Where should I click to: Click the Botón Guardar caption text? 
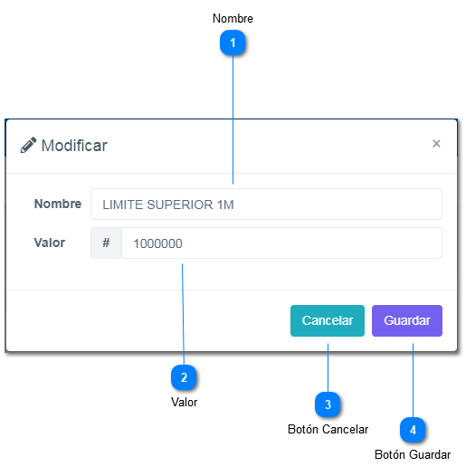click(x=413, y=455)
